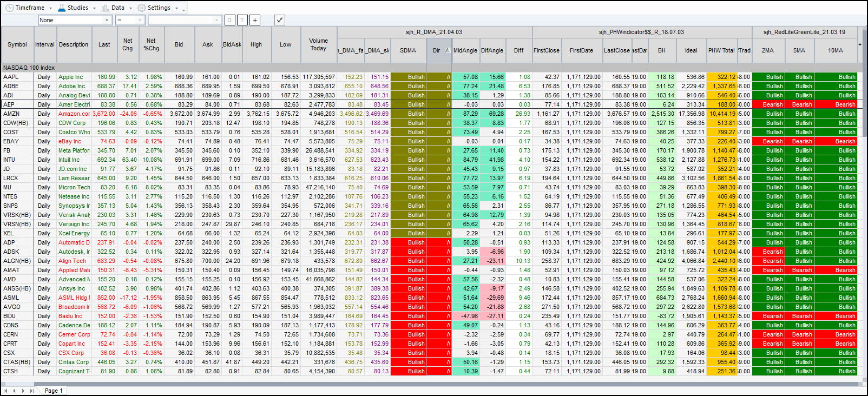
Task: Click AMZN's orange PHW Total 10,414.19 cell
Action: [x=721, y=114]
